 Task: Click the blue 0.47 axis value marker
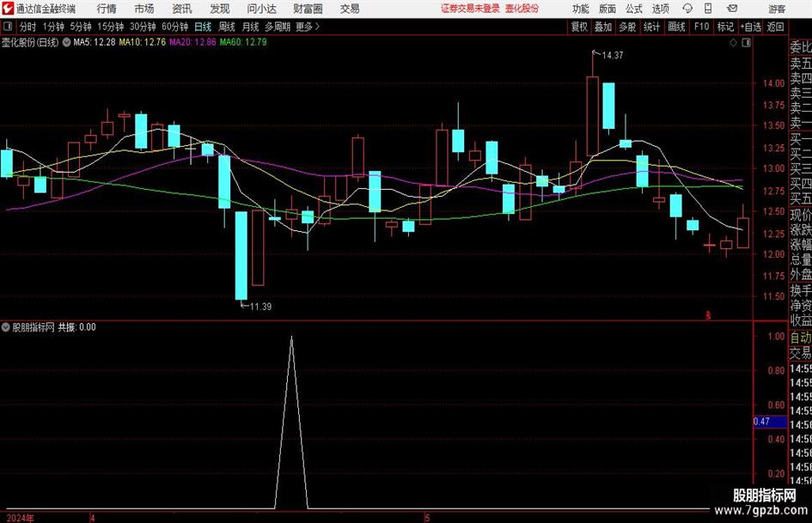coord(770,422)
